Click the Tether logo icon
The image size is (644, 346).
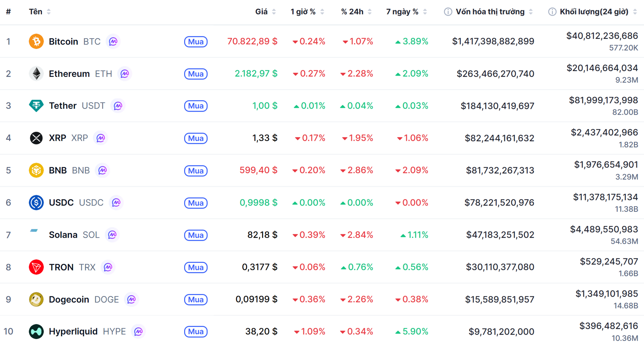pyautogui.click(x=36, y=106)
